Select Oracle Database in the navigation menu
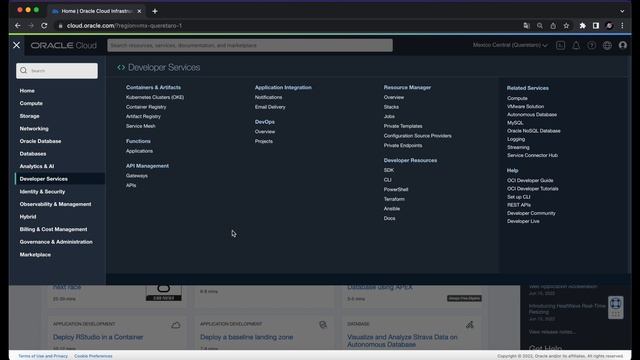The image size is (640, 360). (x=40, y=141)
